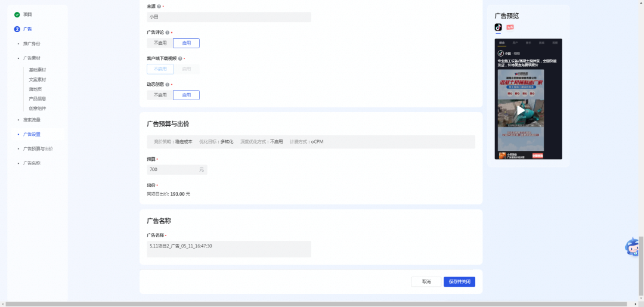Open 广告预算与出价 sidebar item

coord(38,148)
